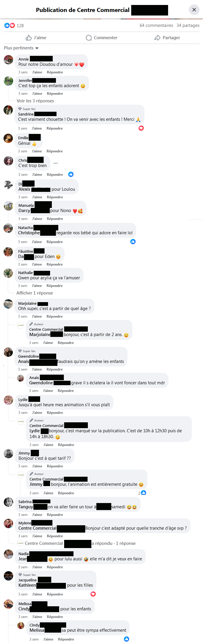This screenshot has width=205, height=644.
Task: Click the Partager share arrow icon
Action: click(x=158, y=38)
